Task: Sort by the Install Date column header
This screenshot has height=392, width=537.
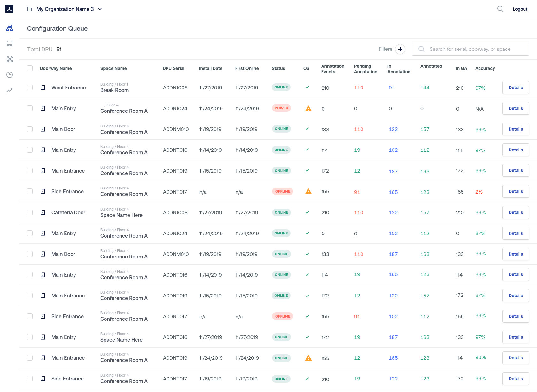Action: point(210,68)
